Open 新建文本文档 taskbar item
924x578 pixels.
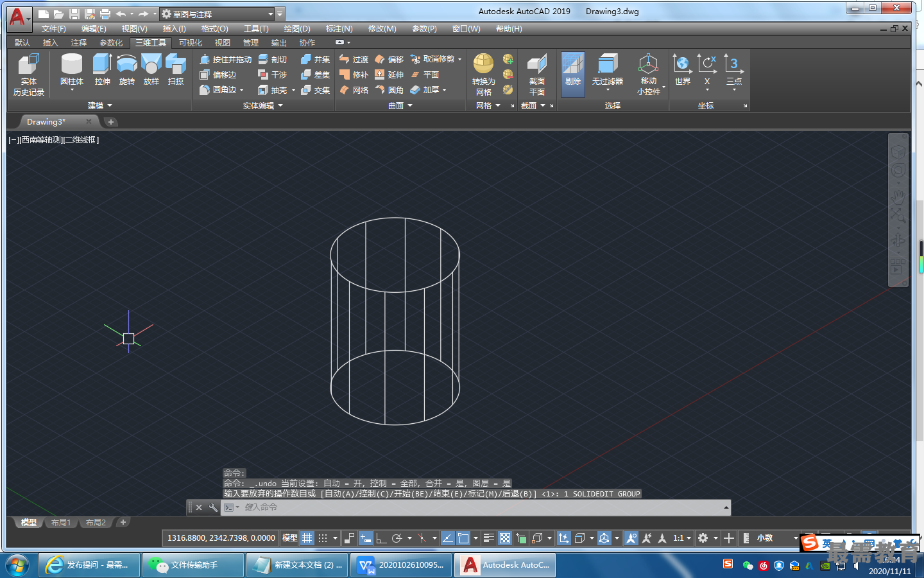tap(296, 565)
